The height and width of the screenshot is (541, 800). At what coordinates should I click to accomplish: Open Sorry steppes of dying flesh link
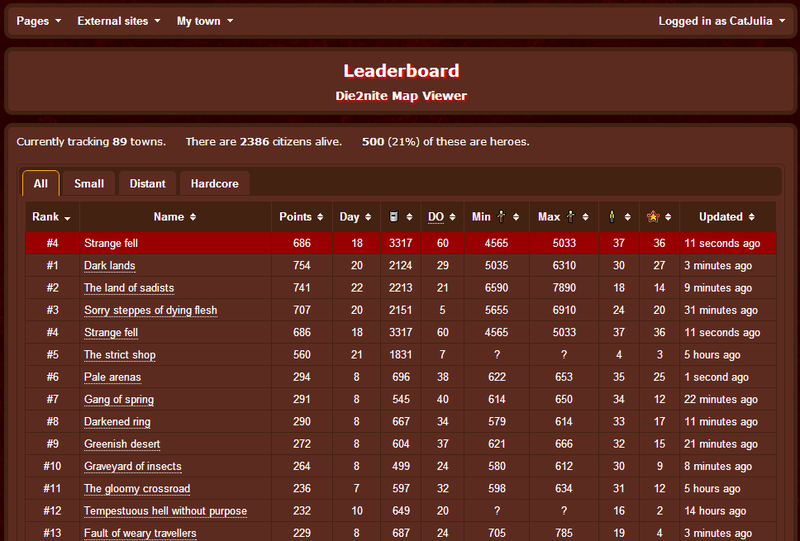(151, 310)
